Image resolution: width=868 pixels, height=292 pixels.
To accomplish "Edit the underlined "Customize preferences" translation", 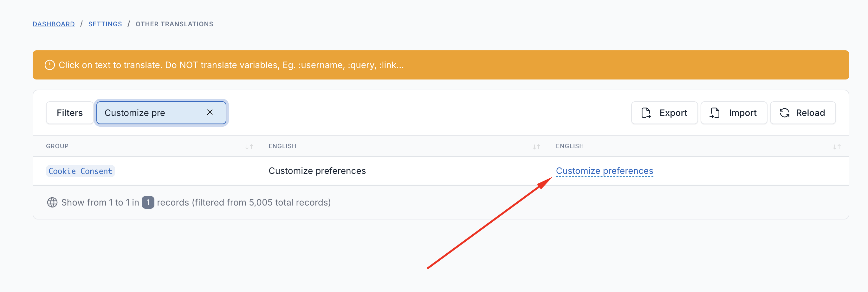I will click(604, 171).
